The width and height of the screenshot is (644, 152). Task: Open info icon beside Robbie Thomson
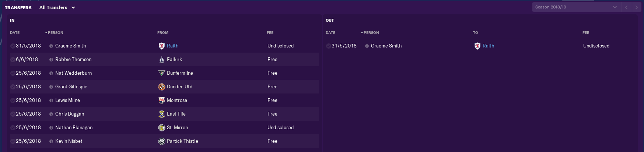[x=51, y=60]
